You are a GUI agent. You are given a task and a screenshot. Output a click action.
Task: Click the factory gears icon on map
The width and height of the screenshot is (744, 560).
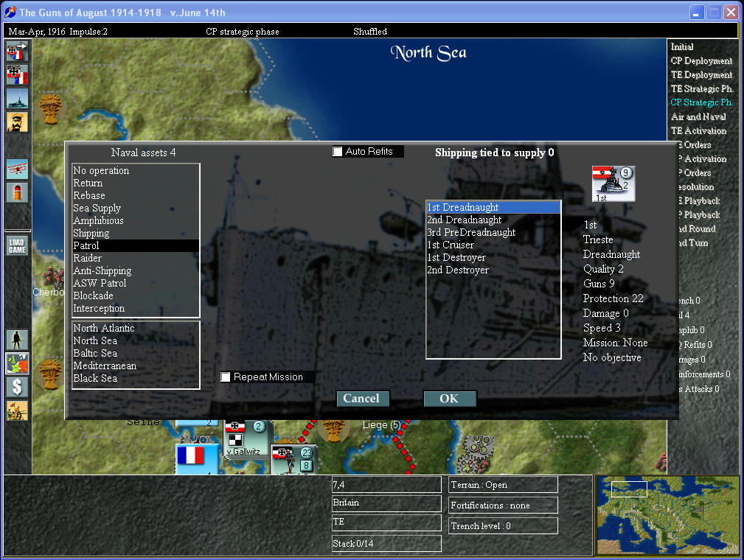coord(477,454)
